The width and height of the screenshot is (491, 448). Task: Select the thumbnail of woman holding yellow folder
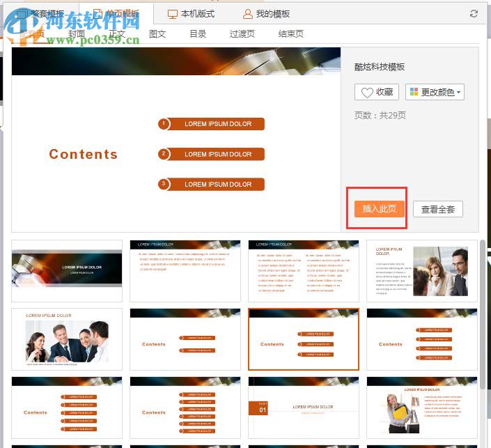[422, 408]
